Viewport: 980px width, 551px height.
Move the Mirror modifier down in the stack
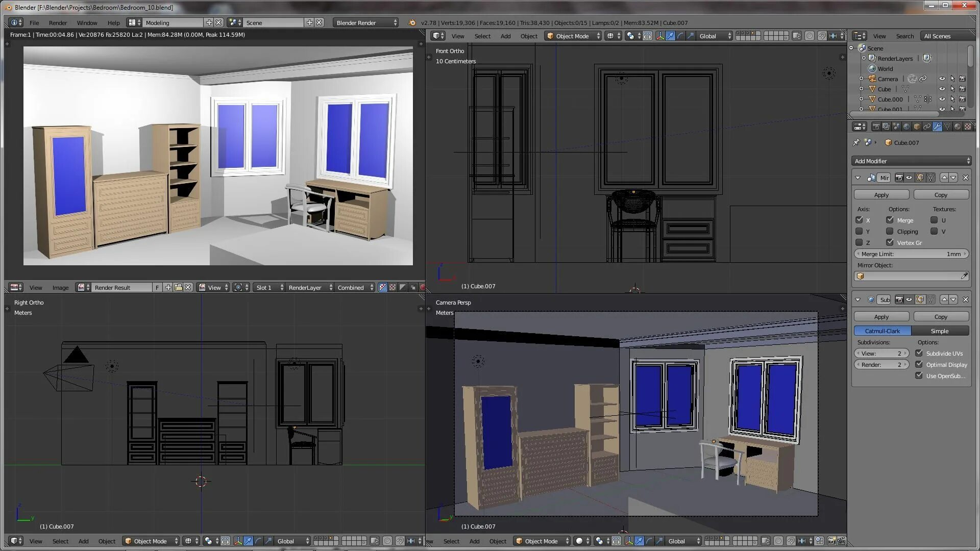click(953, 178)
